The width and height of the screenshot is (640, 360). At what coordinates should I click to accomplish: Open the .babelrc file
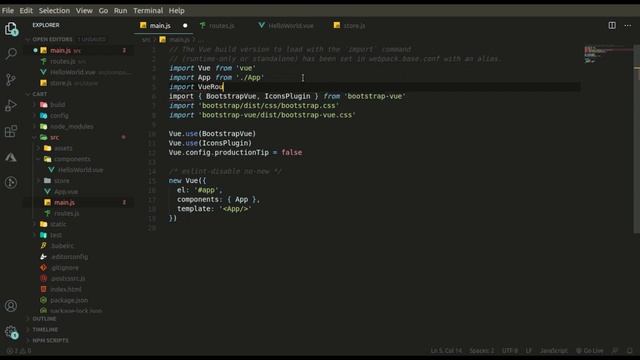pyautogui.click(x=62, y=246)
